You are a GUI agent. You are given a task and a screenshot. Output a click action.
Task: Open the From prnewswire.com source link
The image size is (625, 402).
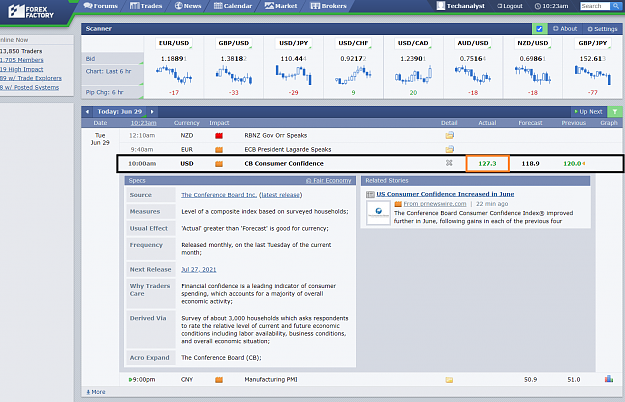pyautogui.click(x=435, y=204)
